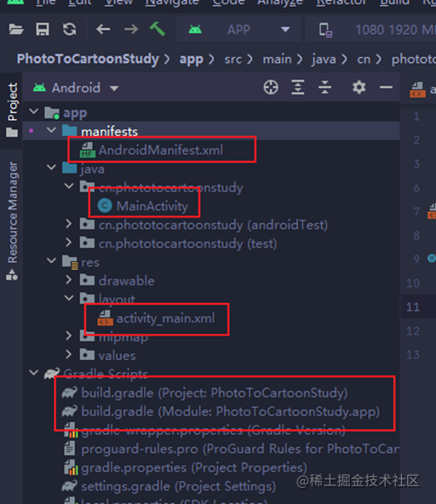Click the Expand All icon in Project panel
The image size is (436, 504).
click(298, 88)
